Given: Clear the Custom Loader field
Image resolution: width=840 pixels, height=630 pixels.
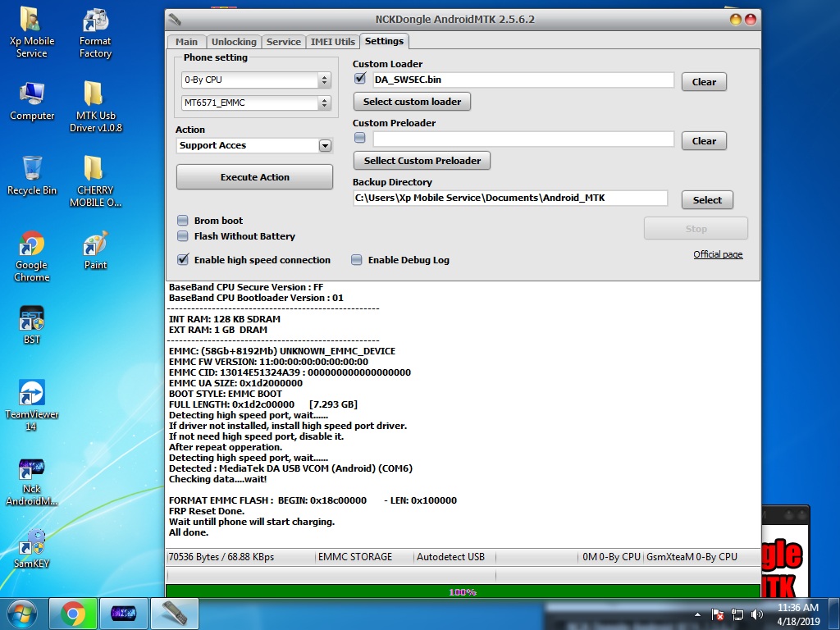Looking at the screenshot, I should (x=704, y=82).
